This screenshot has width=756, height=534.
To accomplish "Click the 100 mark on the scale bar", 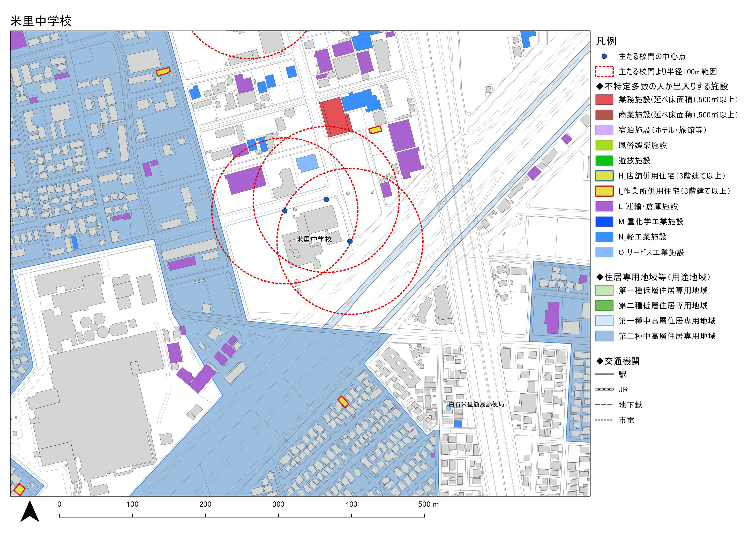I will 132,504.
